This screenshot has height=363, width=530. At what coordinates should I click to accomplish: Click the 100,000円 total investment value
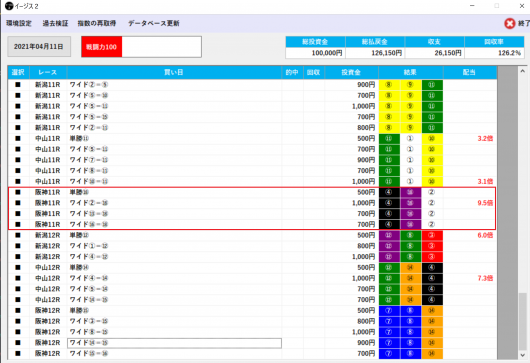[x=327, y=53]
